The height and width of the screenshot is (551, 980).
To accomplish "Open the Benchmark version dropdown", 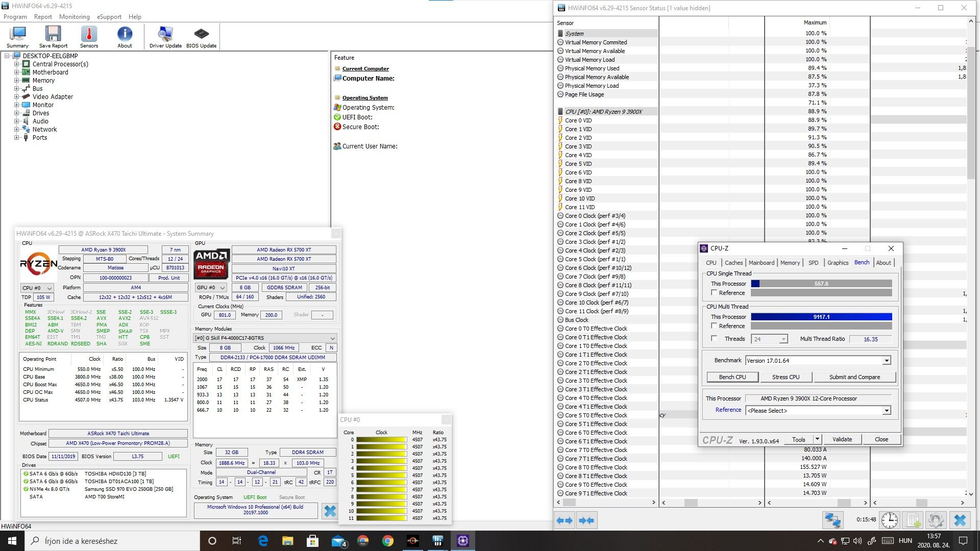I will point(887,361).
